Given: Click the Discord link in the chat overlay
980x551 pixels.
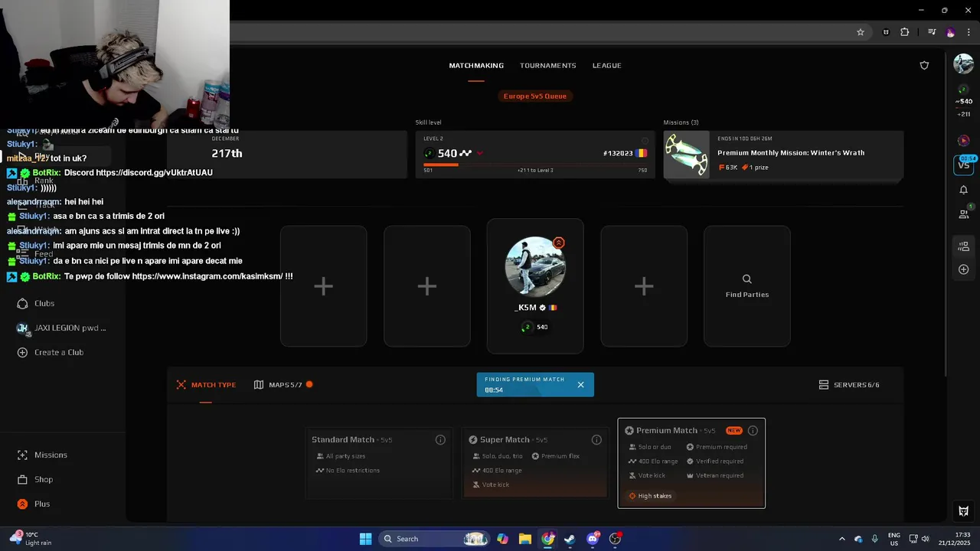Looking at the screenshot, I should click(x=155, y=173).
